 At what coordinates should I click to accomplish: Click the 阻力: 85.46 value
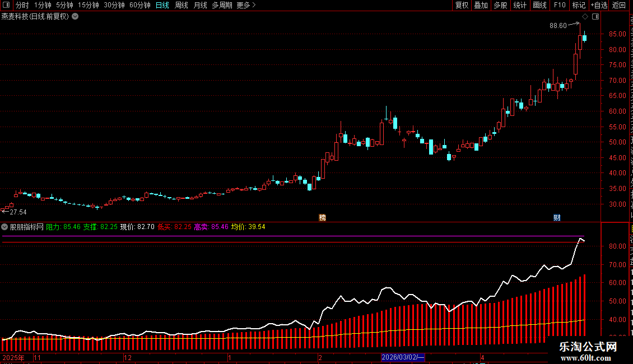tap(63, 227)
